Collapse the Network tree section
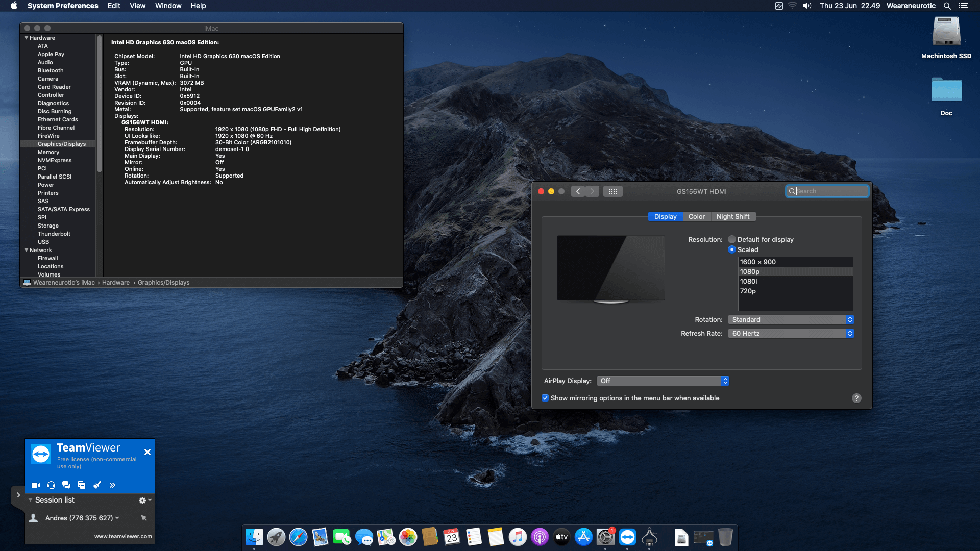 point(26,250)
